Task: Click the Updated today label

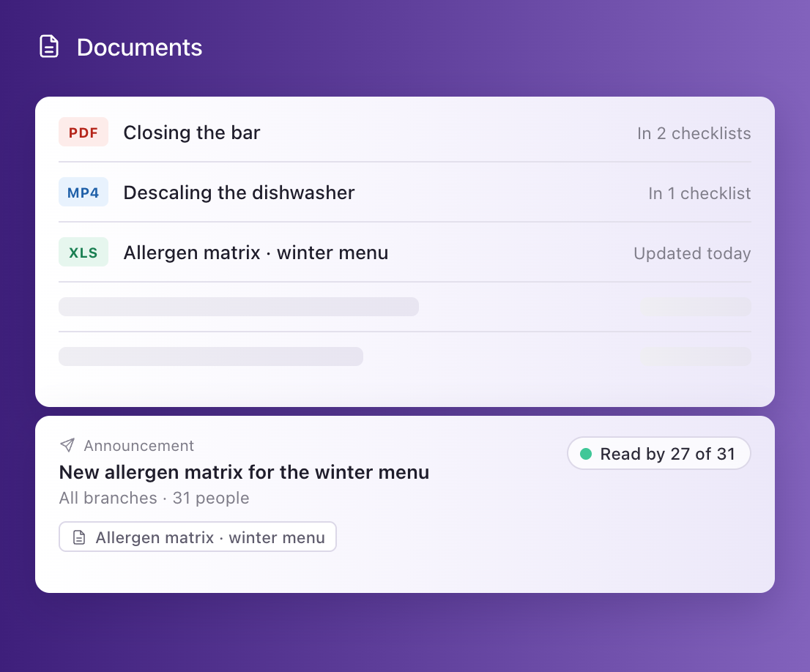Action: pyautogui.click(x=692, y=253)
